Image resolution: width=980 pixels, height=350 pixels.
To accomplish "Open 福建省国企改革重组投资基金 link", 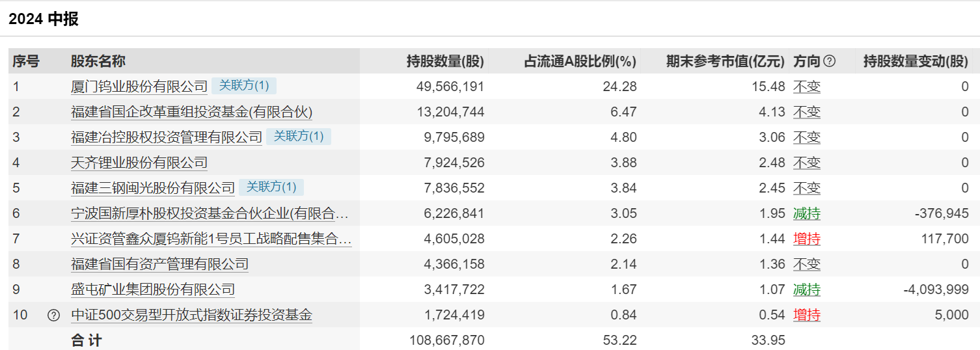I will (191, 112).
